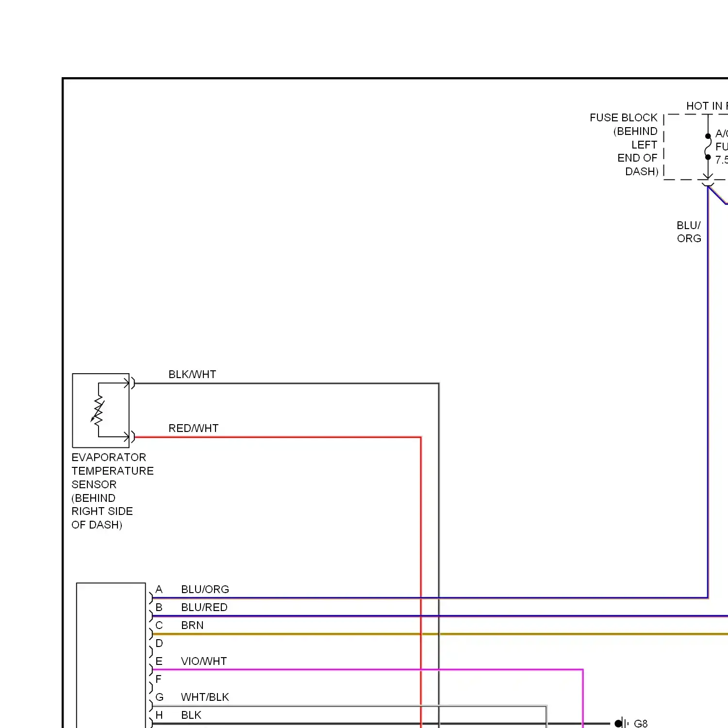Click the EVAPORATOR TEMPERATURE SENSOR label

[x=112, y=471]
